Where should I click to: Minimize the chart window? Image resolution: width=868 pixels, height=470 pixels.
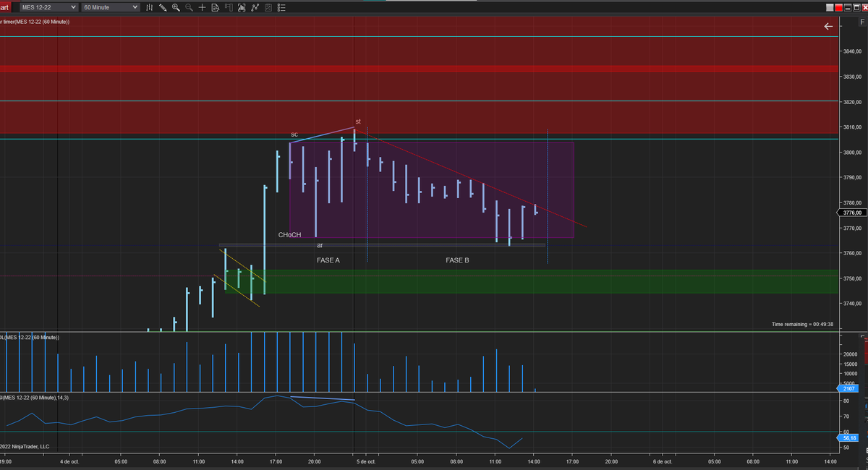pos(848,7)
